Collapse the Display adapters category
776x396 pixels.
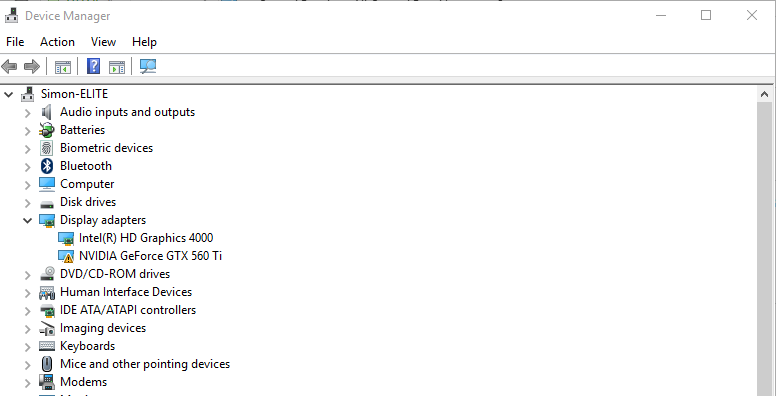click(28, 220)
